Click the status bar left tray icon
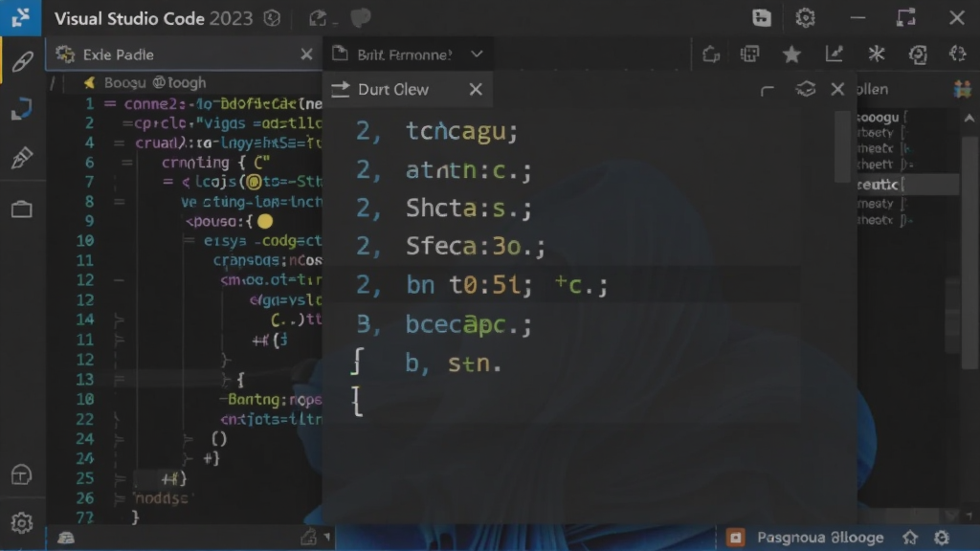This screenshot has width=980, height=551. point(66,538)
